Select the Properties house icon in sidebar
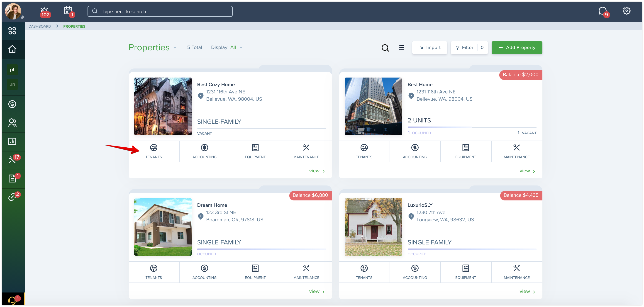Screen dimensions: 644x307 pos(12,49)
